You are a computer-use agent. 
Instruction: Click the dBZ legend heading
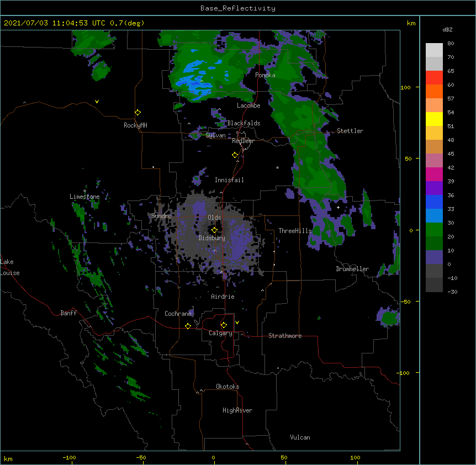[x=447, y=30]
